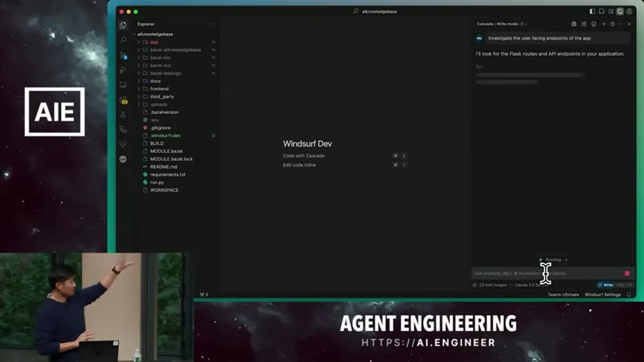Click the source control status bar item
644x362 pixels.
click(x=204, y=294)
